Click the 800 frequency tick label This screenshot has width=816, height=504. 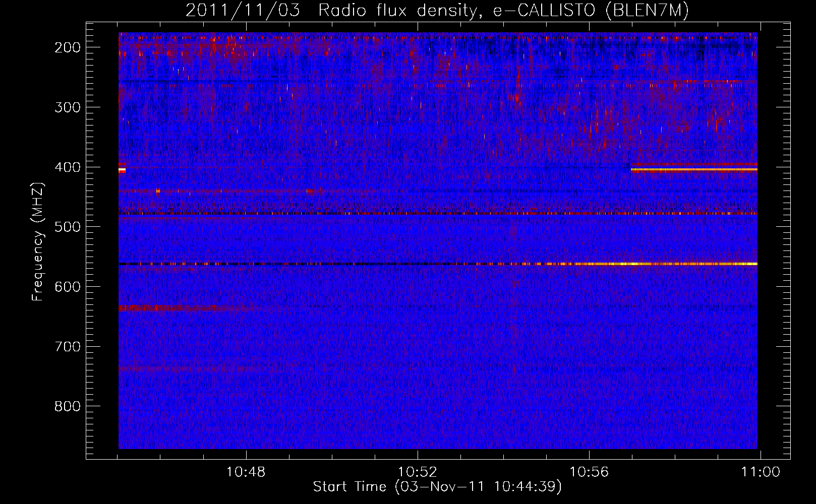(67, 406)
